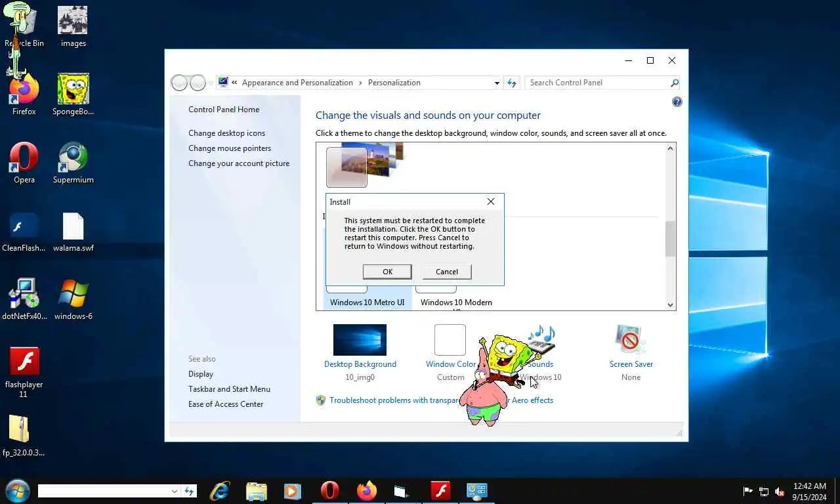Select the dotNetFx40 installer icon
The height and width of the screenshot is (504, 840).
click(24, 300)
